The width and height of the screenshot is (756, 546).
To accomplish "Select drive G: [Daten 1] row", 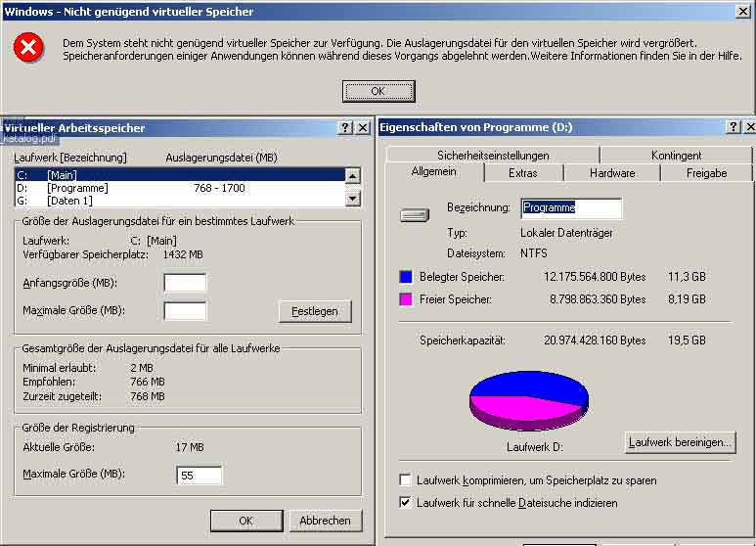I will [x=180, y=201].
